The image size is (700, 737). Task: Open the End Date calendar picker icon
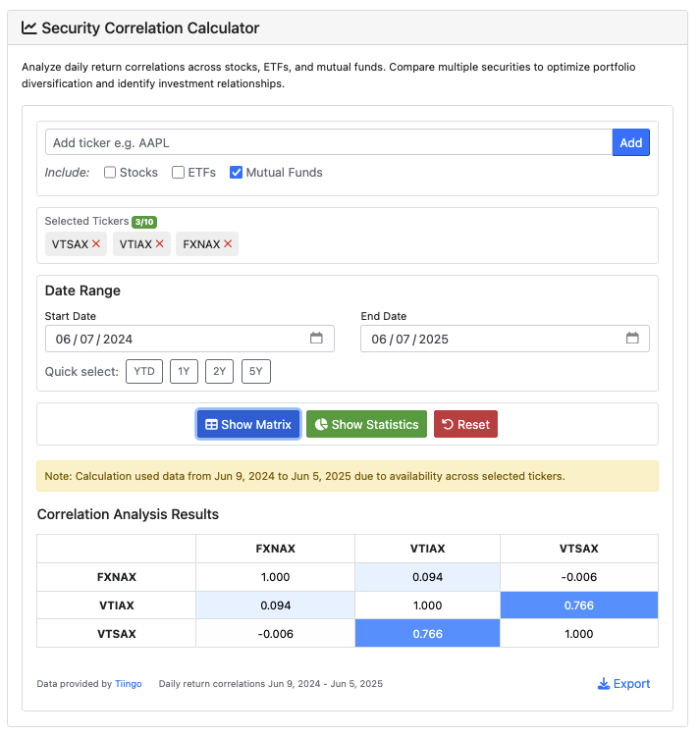point(632,338)
